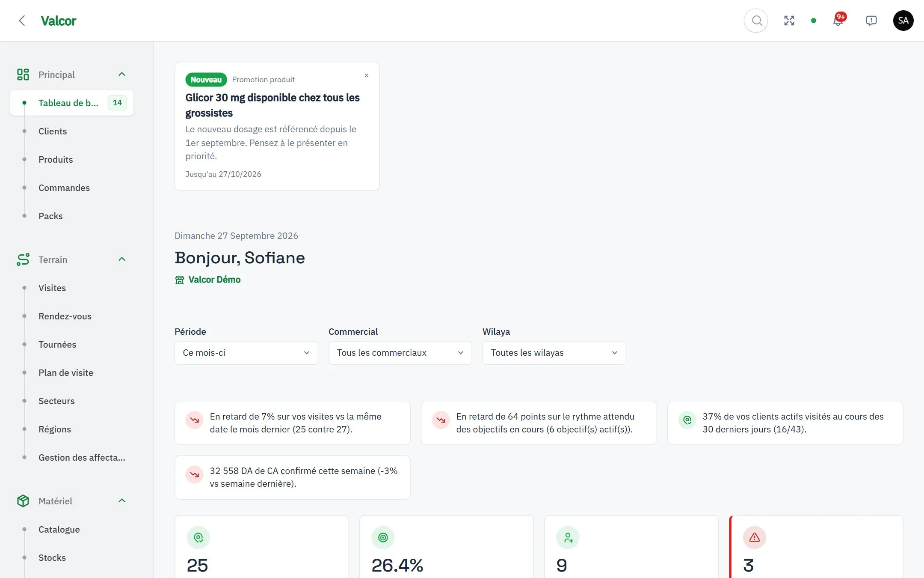The width and height of the screenshot is (924, 578).
Task: Click the add-user icon on the 9 card
Action: coord(568,538)
